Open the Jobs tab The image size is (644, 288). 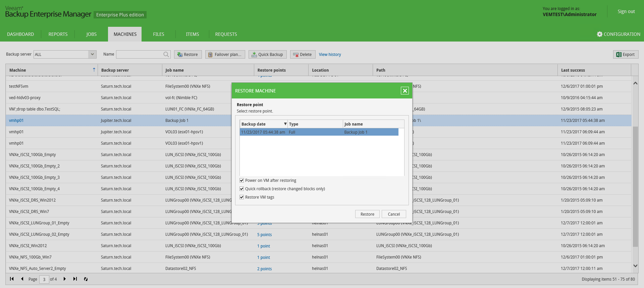91,34
